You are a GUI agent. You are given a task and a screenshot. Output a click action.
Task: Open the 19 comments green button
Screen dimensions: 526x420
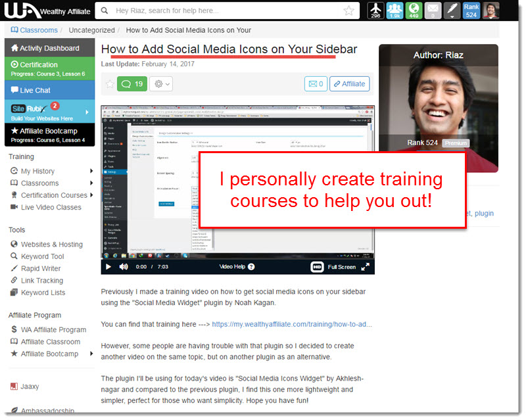pos(132,84)
